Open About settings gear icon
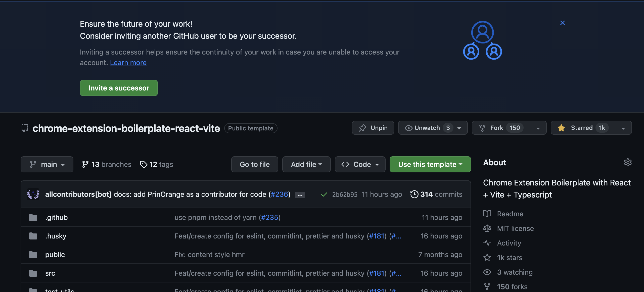The height and width of the screenshot is (292, 644). point(627,162)
